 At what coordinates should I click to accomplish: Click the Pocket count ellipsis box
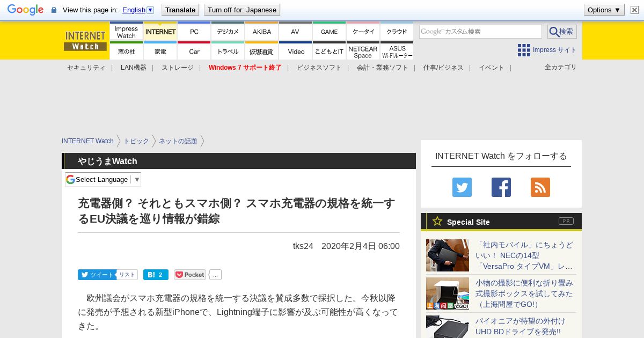click(215, 275)
